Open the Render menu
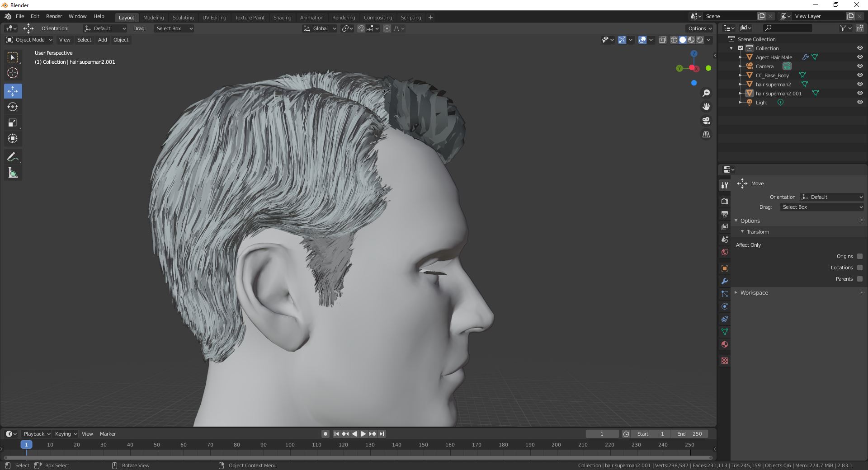This screenshot has width=868, height=470. (54, 16)
